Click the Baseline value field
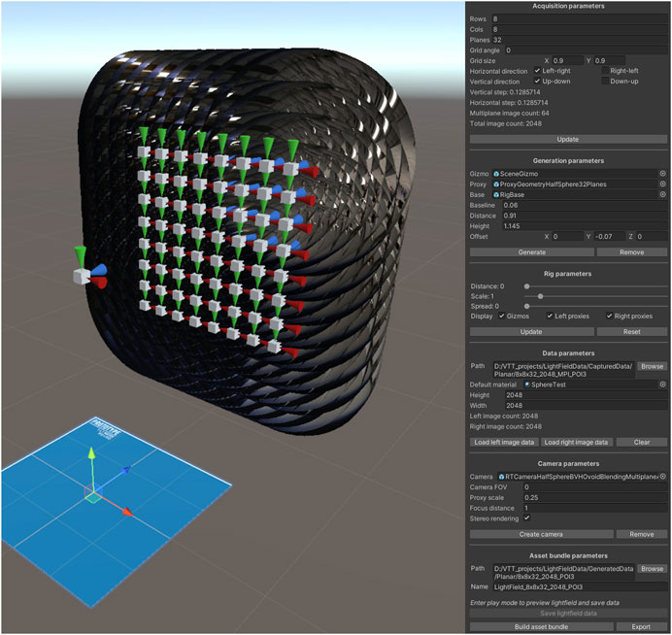The image size is (672, 635). tap(585, 205)
